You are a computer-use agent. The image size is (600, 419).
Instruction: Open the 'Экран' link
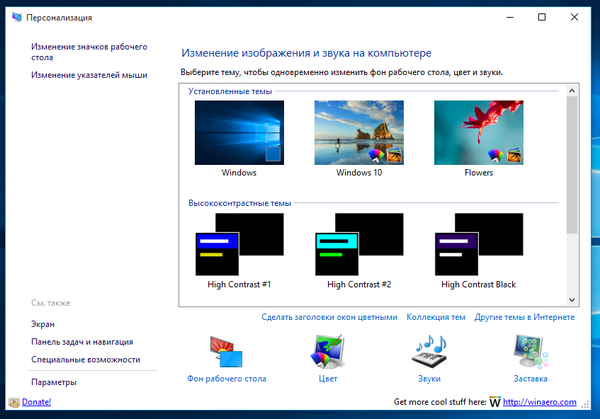[x=43, y=324]
